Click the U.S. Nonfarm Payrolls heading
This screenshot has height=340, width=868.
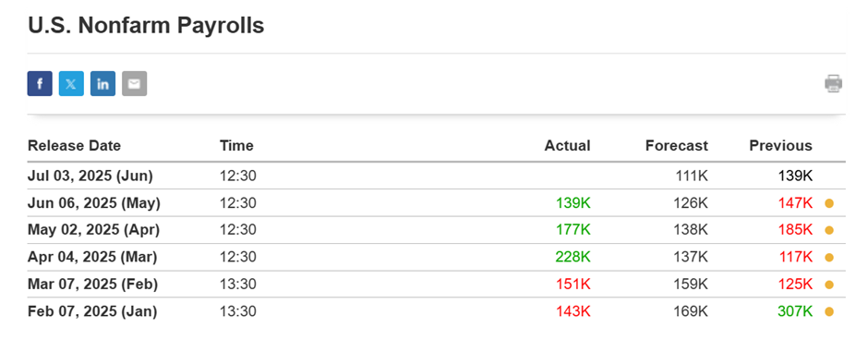[x=146, y=26]
